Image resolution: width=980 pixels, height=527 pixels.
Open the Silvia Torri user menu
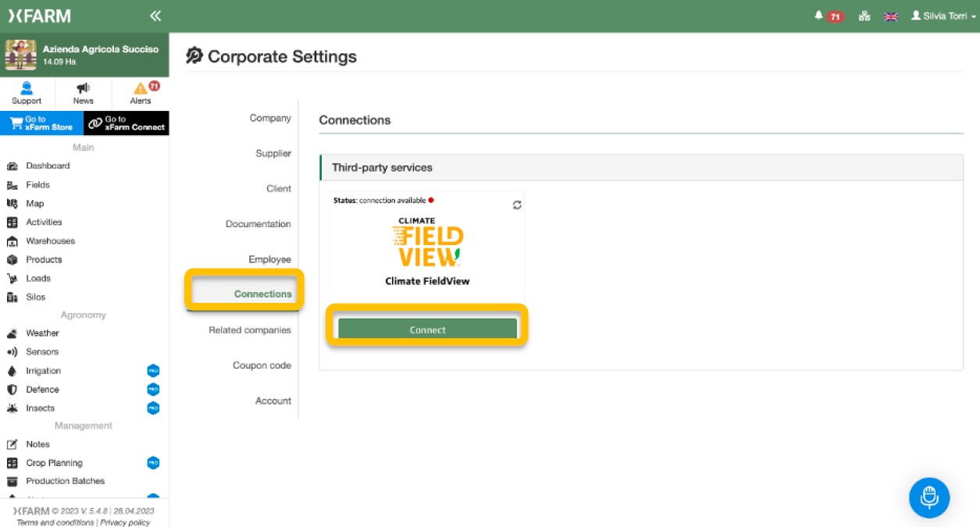[x=944, y=16]
